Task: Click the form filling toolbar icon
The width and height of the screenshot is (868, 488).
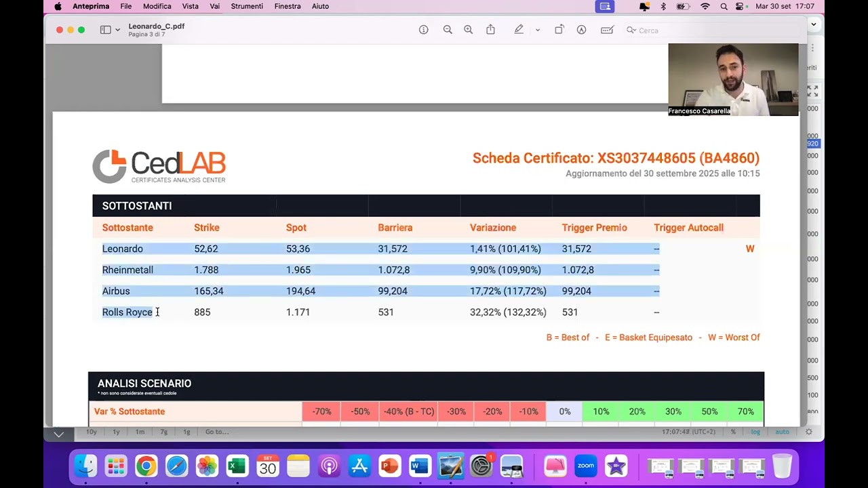Action: 607,30
